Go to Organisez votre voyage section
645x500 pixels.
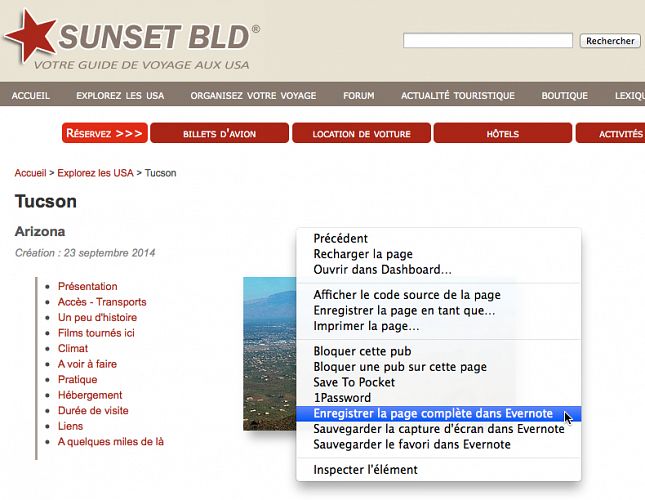[253, 96]
